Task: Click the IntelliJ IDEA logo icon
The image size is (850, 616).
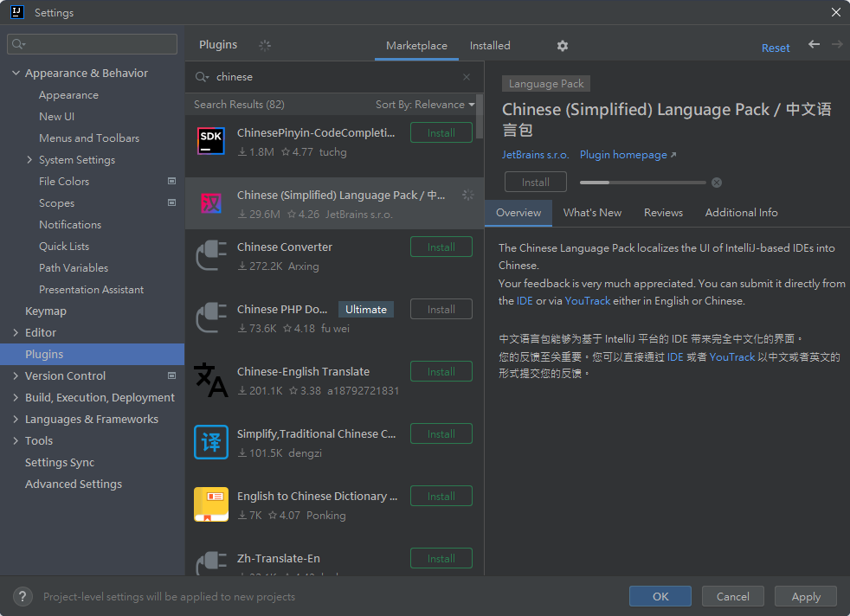Action: click(17, 12)
